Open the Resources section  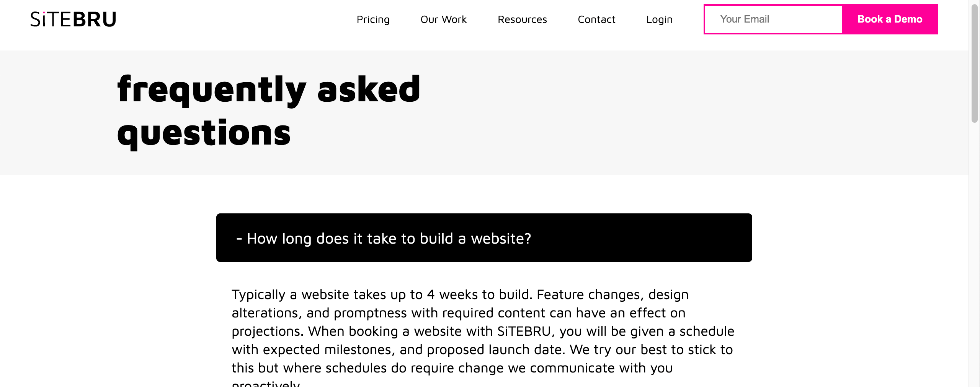(522, 19)
